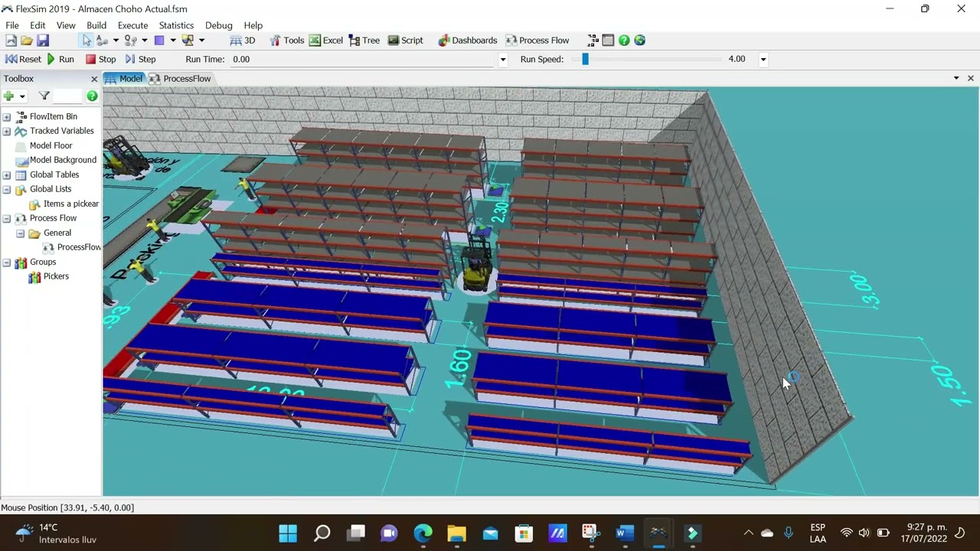Viewport: 980px width, 551px height.
Task: Save the model with the floppy disk icon
Action: coord(43,41)
